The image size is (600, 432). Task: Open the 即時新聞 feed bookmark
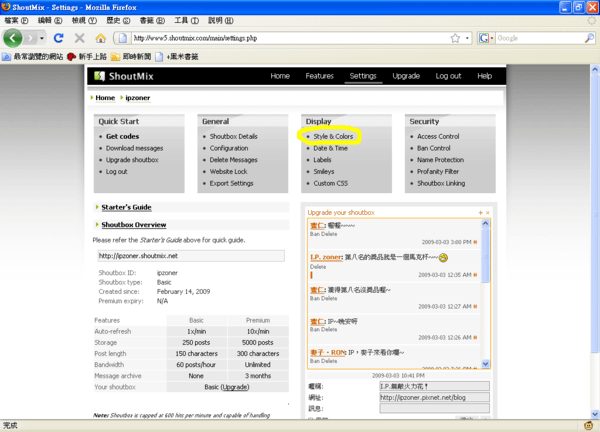pyautogui.click(x=131, y=57)
